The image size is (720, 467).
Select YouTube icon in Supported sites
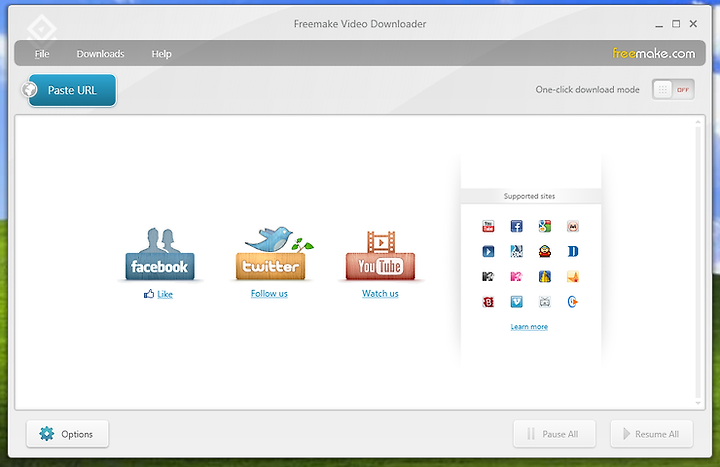(488, 226)
